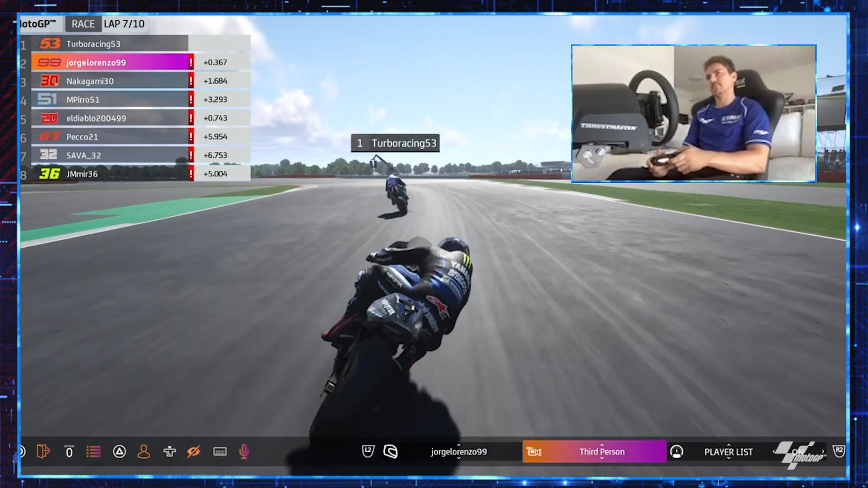The width and height of the screenshot is (868, 488).
Task: Click the orange player profile icon
Action: pyautogui.click(x=144, y=451)
